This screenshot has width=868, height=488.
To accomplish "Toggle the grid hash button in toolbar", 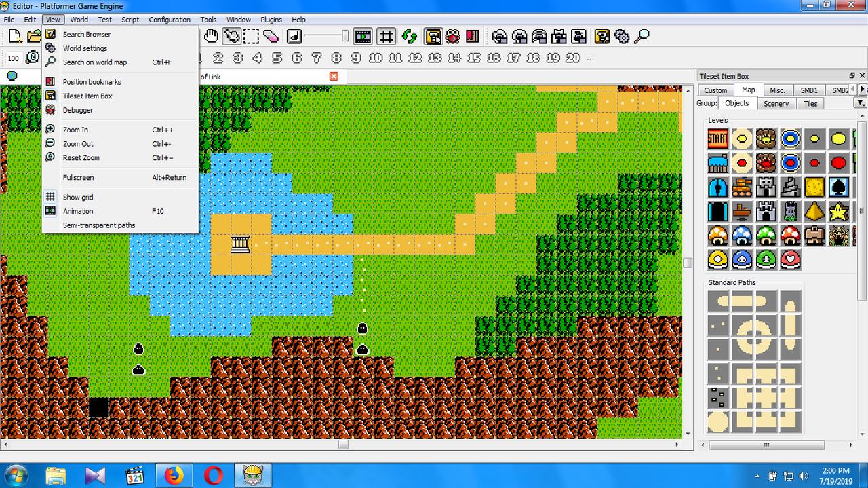I will tap(386, 36).
